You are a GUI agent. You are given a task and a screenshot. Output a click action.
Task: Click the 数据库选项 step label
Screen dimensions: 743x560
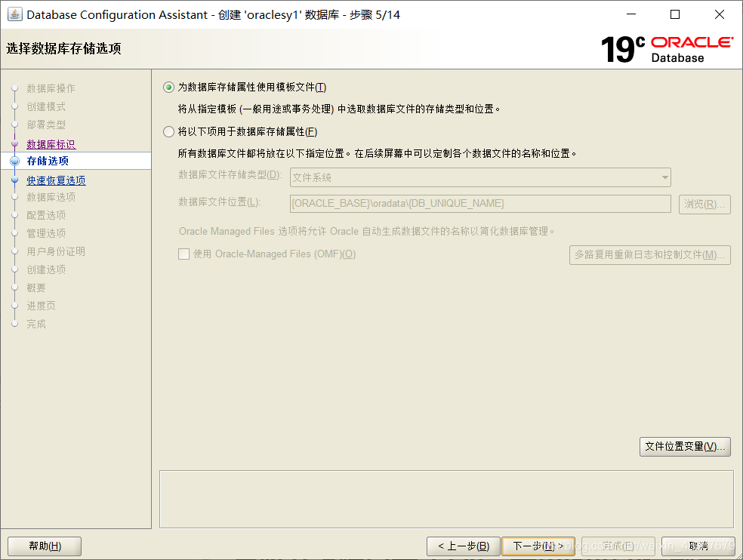pos(51,197)
